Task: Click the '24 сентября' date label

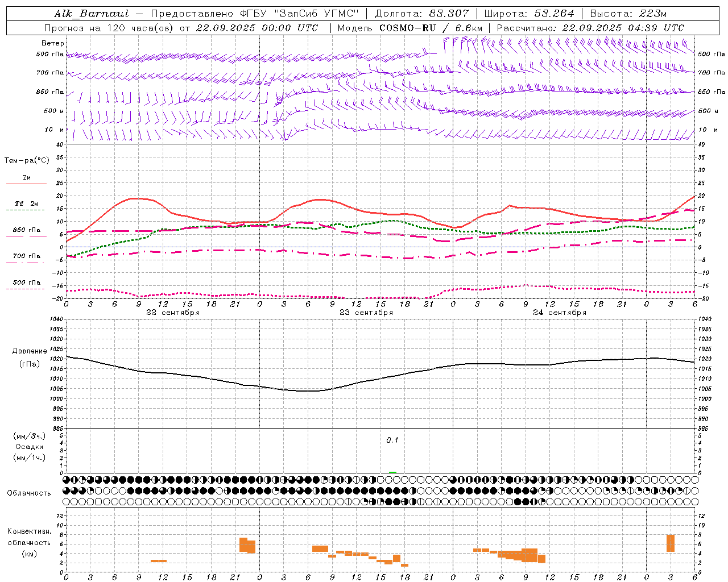Action: coord(559,313)
